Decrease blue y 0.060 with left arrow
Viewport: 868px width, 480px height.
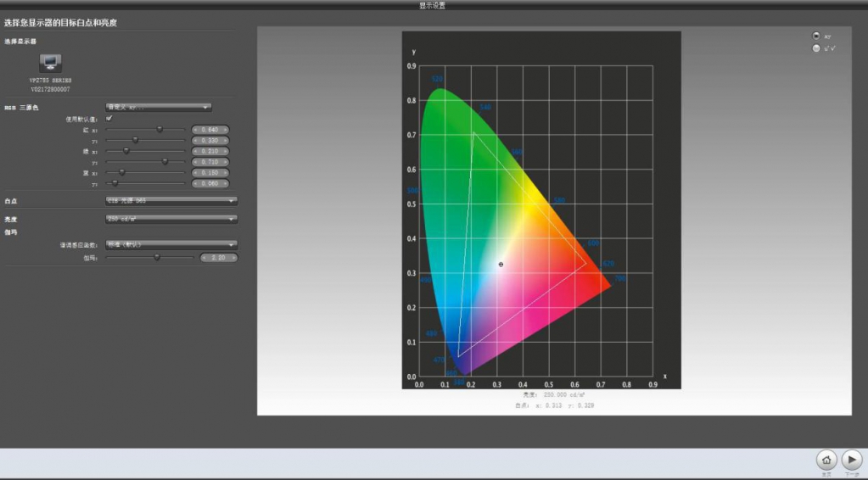click(195, 183)
